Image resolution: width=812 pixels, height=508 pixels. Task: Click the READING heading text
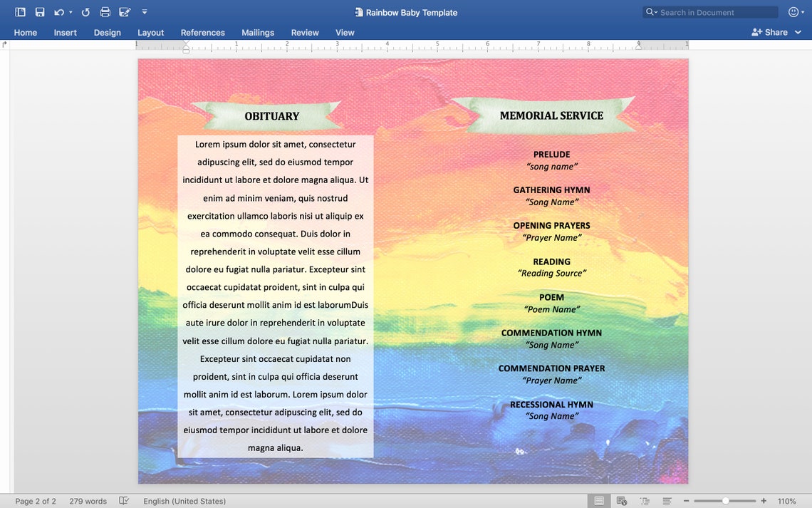(x=551, y=261)
